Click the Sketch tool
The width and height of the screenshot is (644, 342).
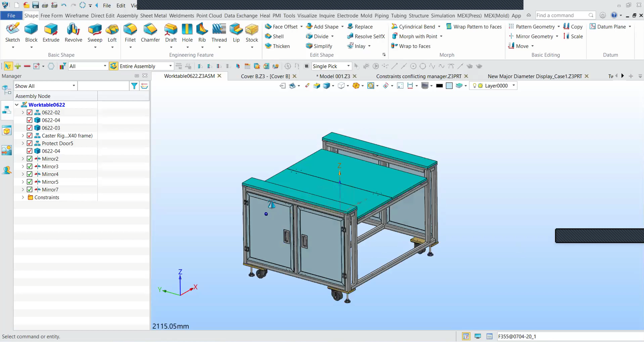pos(12,30)
